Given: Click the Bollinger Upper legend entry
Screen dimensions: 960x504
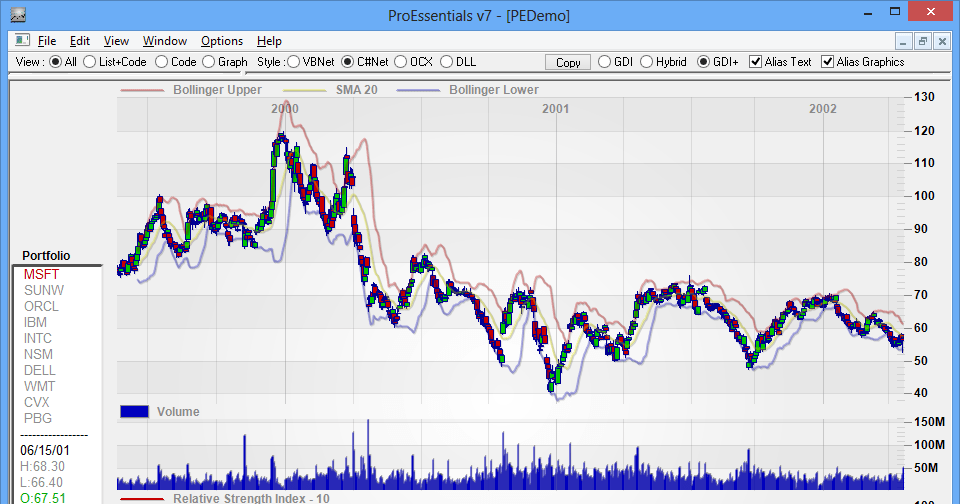Looking at the screenshot, I should [216, 90].
